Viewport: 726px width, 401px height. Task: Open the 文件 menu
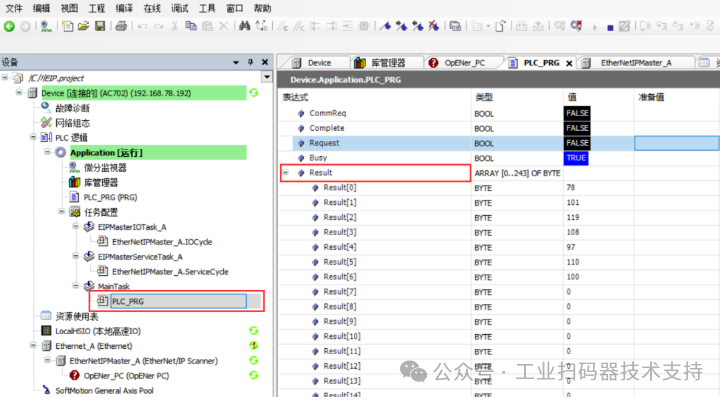[x=14, y=8]
